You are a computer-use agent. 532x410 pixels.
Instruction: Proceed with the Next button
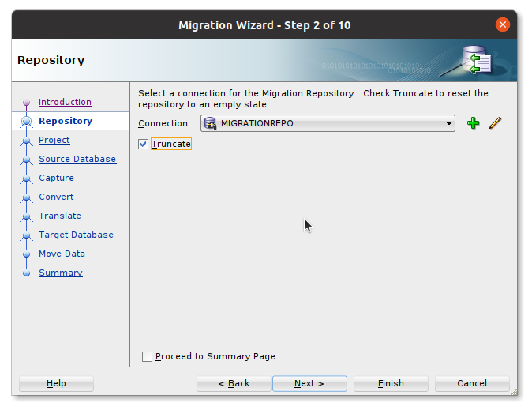(x=309, y=383)
